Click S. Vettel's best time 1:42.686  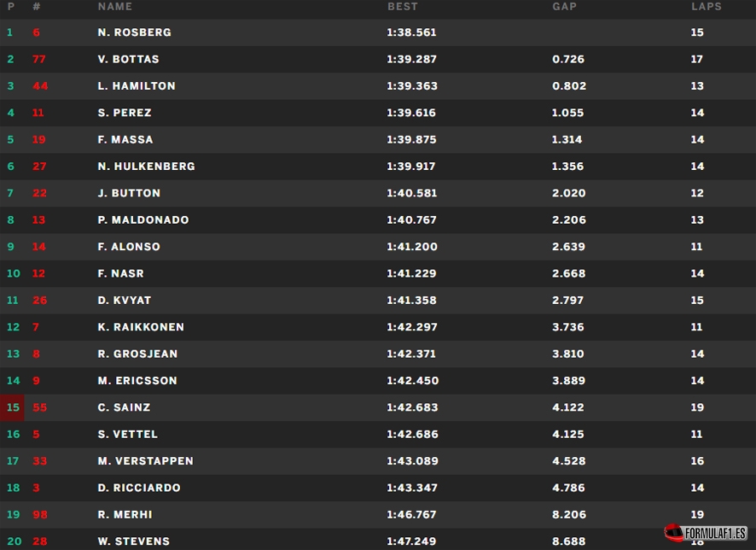tap(412, 435)
